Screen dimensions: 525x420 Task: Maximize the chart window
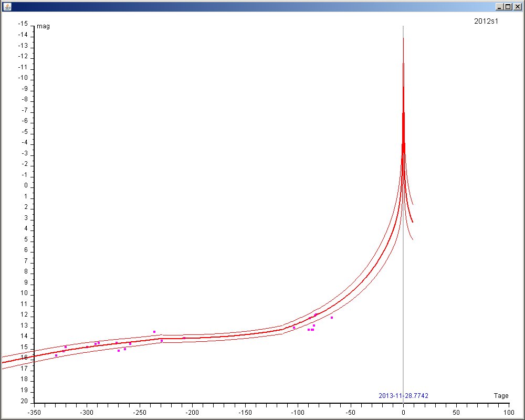[x=508, y=7]
